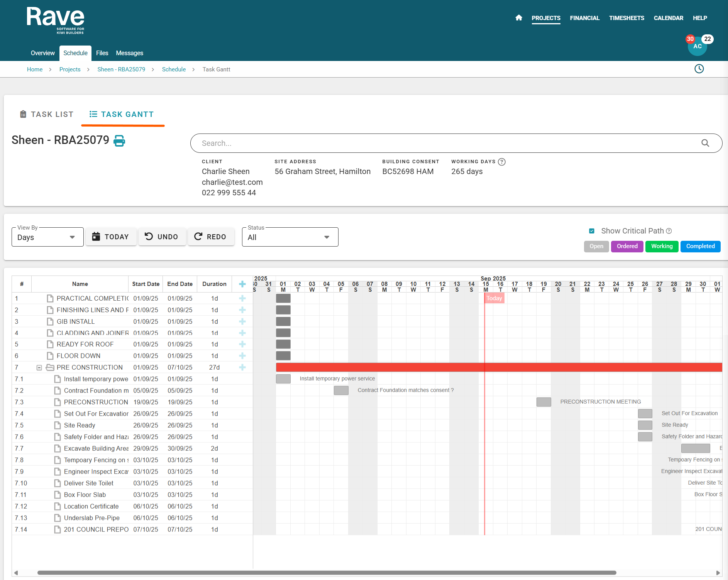Follow Sheen - RBA25079 breadcrumb link
This screenshot has width=728, height=580.
pyautogui.click(x=121, y=69)
